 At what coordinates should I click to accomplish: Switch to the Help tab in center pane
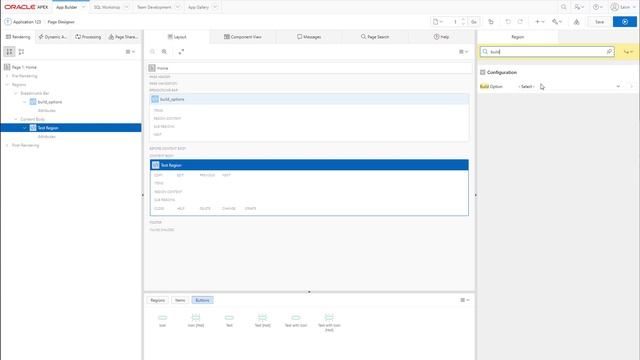pos(441,37)
